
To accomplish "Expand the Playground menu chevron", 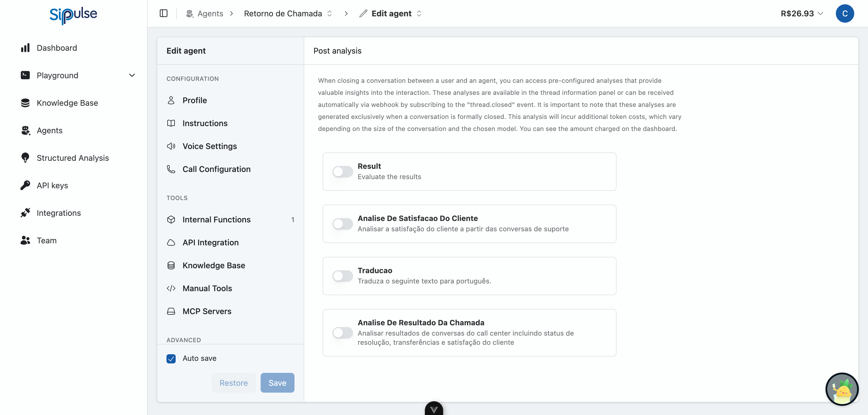I will click(132, 75).
